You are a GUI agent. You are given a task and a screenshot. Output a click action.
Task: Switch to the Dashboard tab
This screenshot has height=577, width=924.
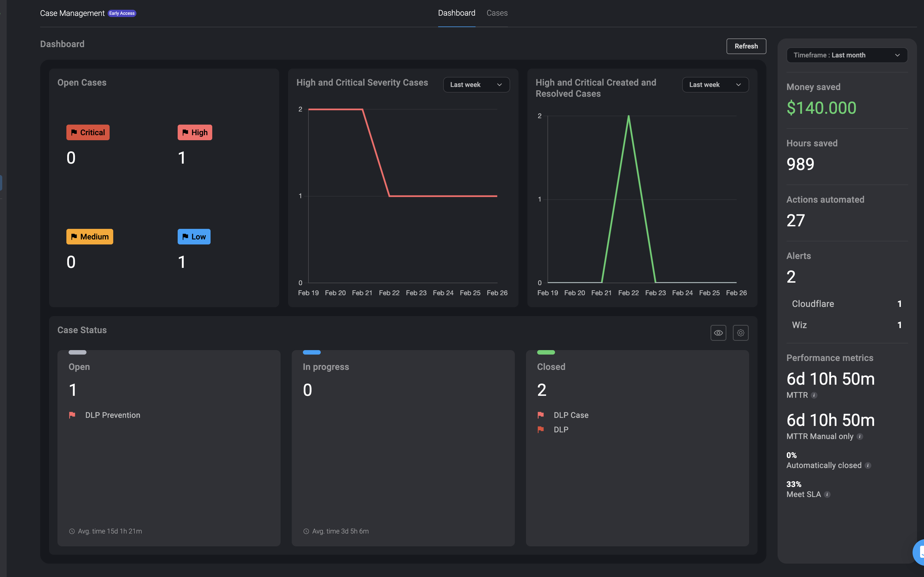(x=457, y=13)
